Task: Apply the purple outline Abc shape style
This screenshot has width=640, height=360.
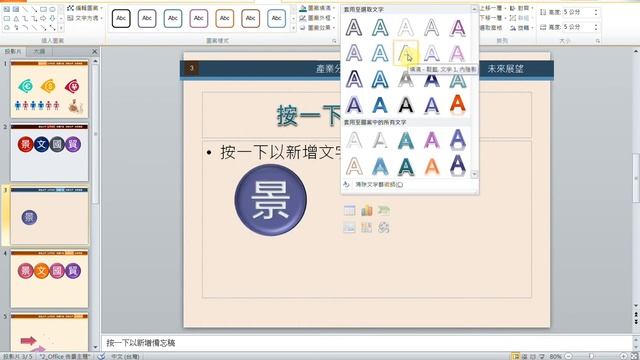Action: tap(199, 18)
